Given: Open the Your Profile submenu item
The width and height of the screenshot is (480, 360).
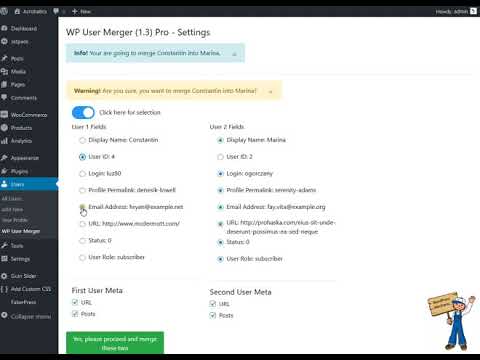Looking at the screenshot, I should click(x=15, y=220).
